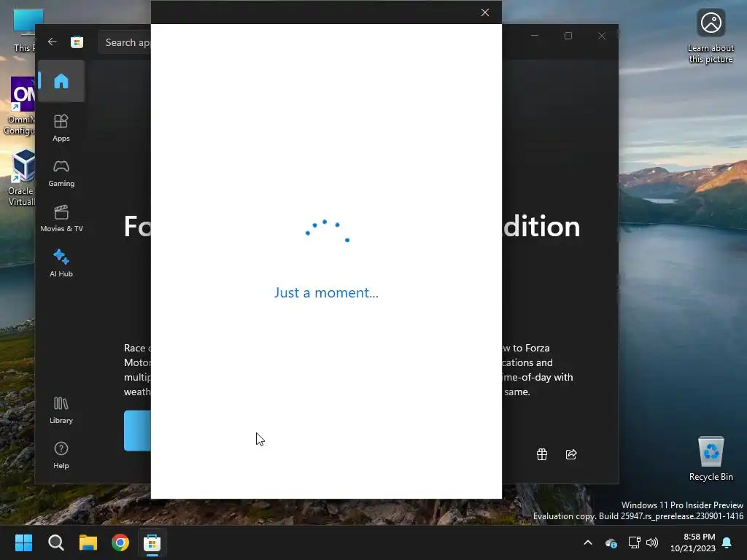Open Apps section in Store sidebar
The width and height of the screenshot is (747, 560).
click(61, 128)
